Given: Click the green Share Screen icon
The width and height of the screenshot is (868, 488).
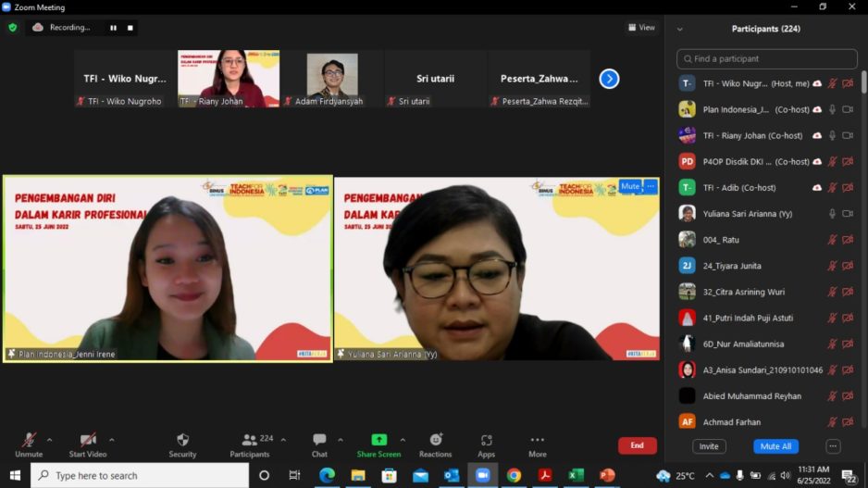Looking at the screenshot, I should pyautogui.click(x=379, y=440).
